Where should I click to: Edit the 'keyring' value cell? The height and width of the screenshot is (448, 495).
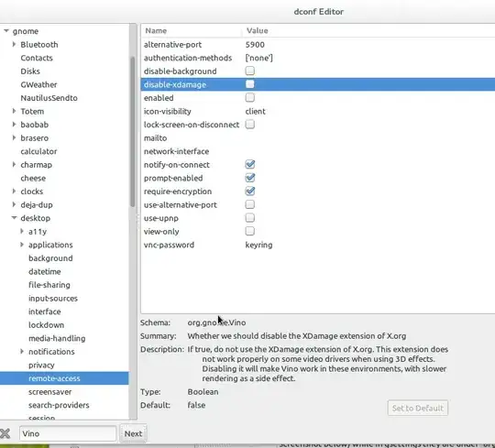pos(258,245)
